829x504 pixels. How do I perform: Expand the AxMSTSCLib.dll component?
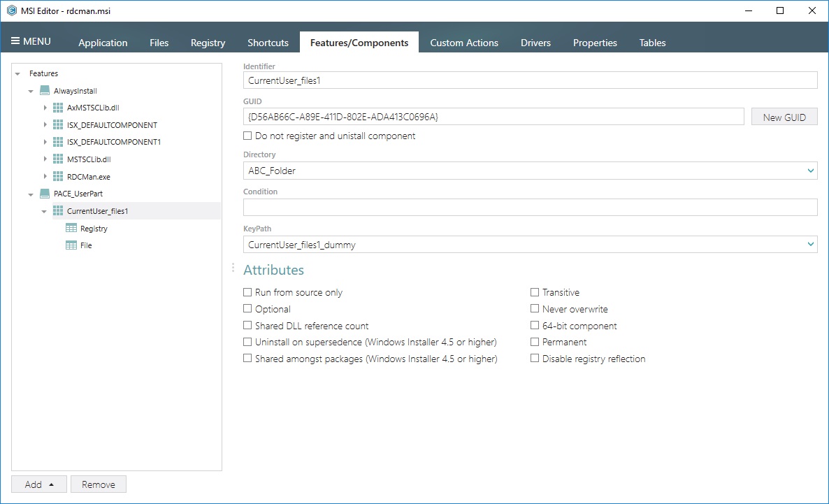pyautogui.click(x=45, y=108)
